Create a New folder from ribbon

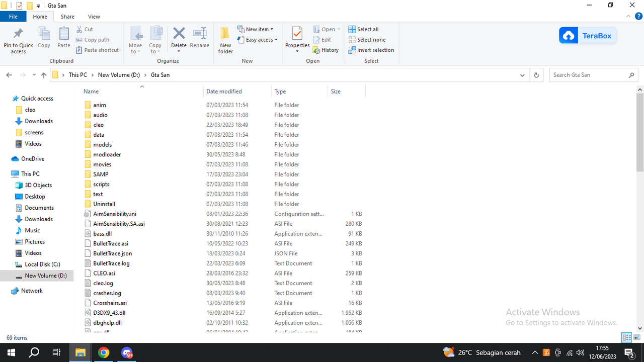(225, 40)
